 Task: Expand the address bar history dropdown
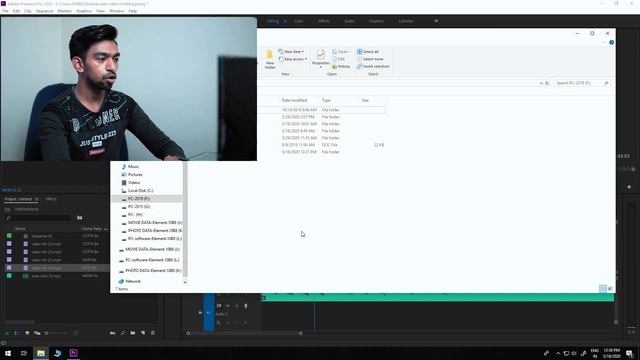(541, 83)
